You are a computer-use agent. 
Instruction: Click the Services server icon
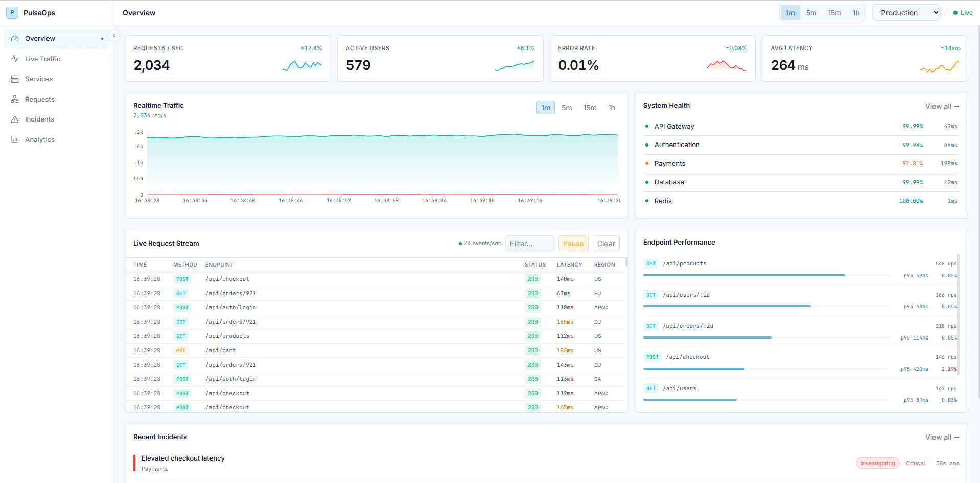(15, 79)
